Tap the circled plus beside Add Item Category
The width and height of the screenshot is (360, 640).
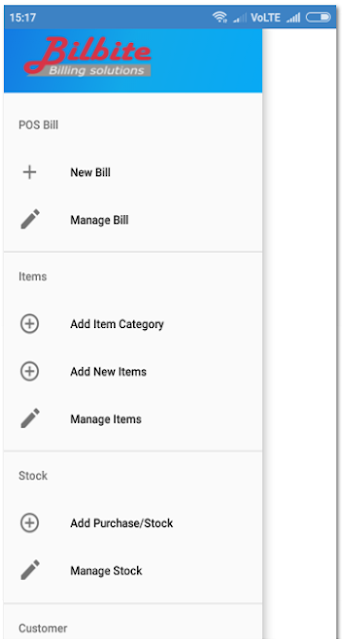[29, 324]
